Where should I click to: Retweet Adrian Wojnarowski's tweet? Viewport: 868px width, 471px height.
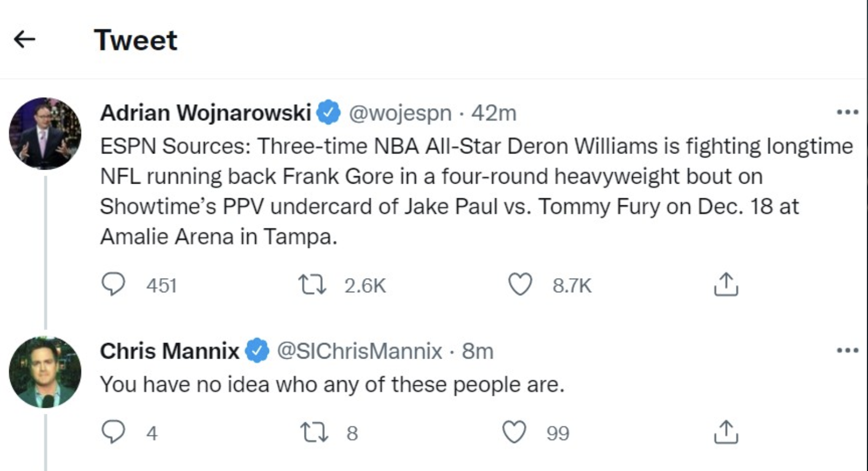[x=313, y=284]
